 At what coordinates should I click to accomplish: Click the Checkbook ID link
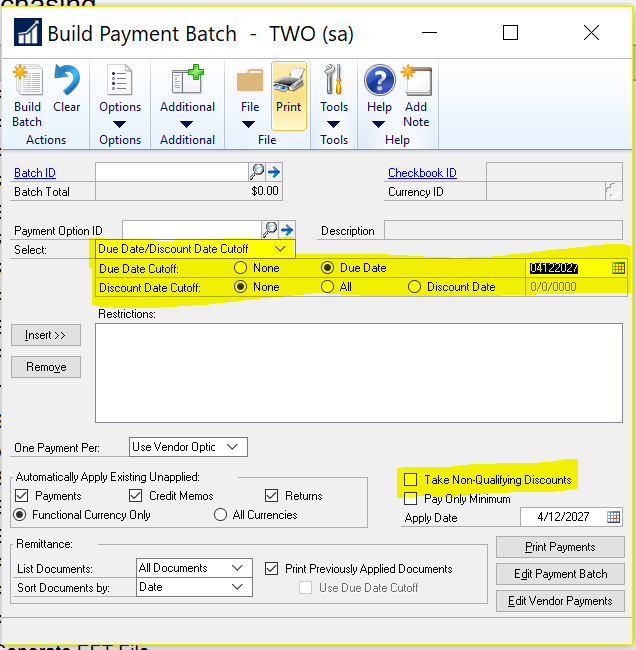pyautogui.click(x=422, y=173)
